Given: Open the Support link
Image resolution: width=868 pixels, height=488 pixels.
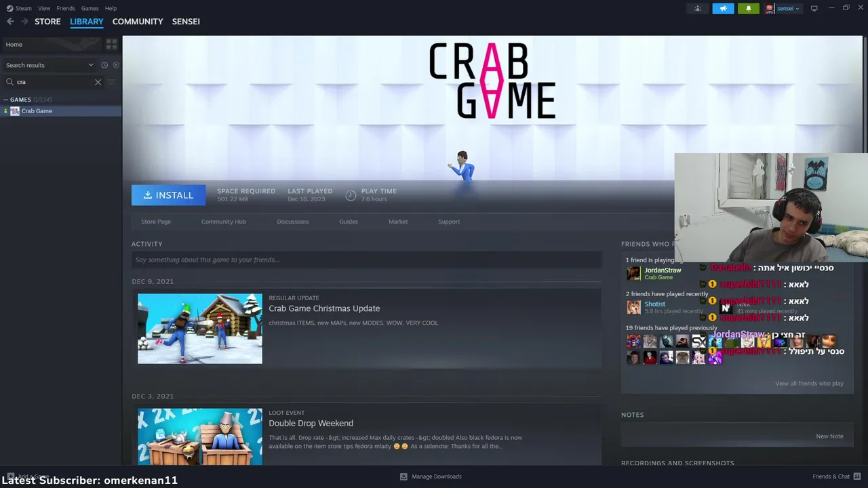Looking at the screenshot, I should tap(449, 222).
